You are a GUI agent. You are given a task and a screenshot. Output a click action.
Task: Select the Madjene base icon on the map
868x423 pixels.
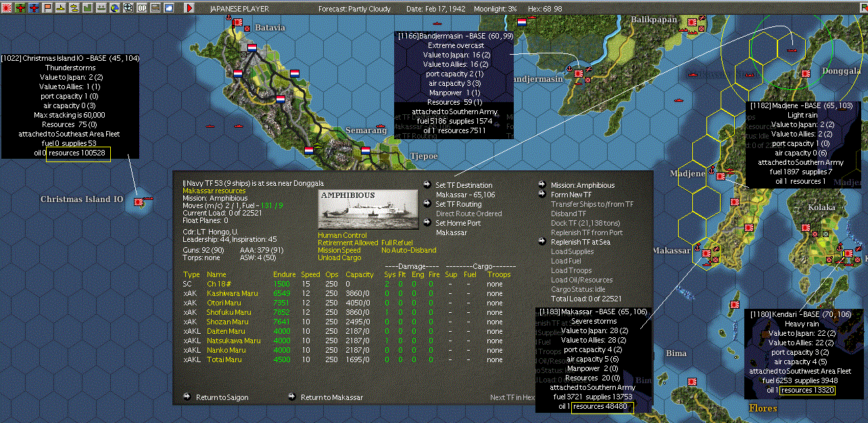tap(720, 176)
